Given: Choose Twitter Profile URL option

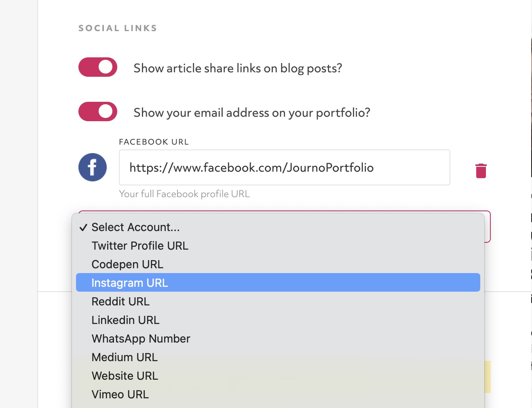Looking at the screenshot, I should click(278, 246).
